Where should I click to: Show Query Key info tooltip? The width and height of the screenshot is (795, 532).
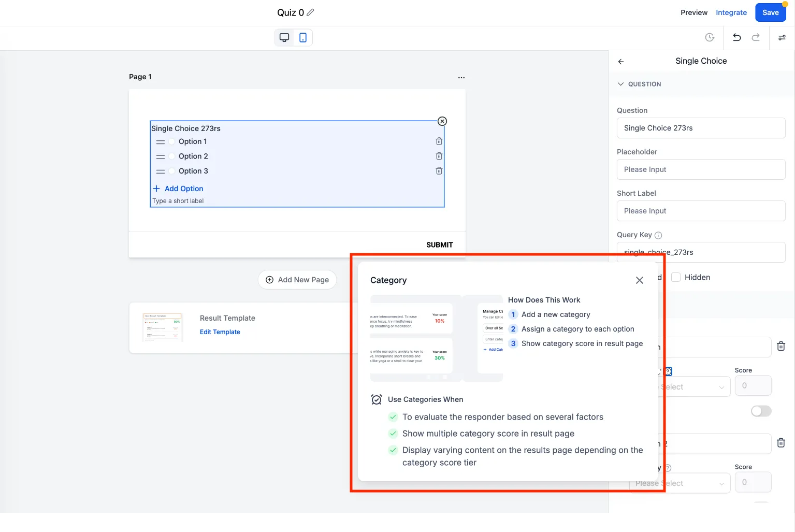tap(658, 235)
